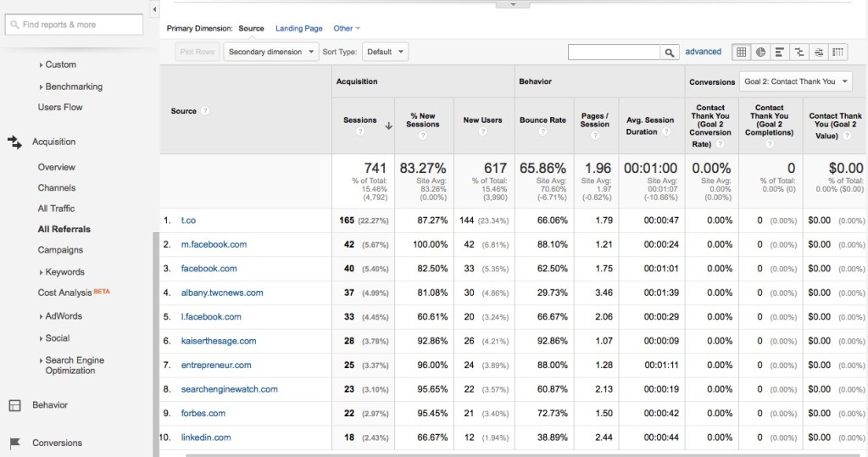This screenshot has height=457, width=868.
Task: Open the searchenginewatch.com source link
Action: (229, 389)
